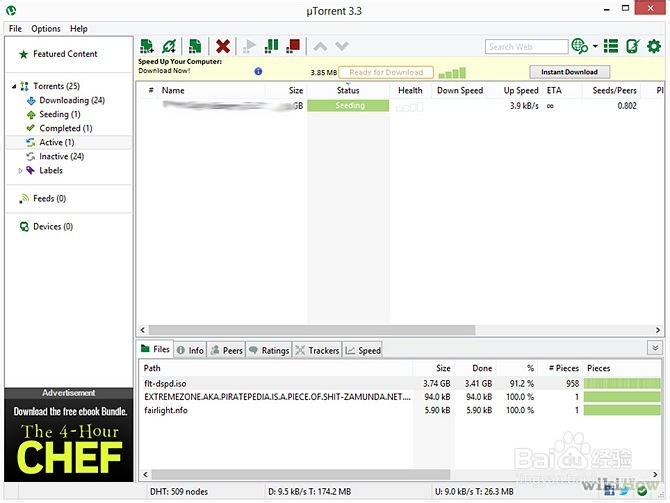The height and width of the screenshot is (503, 670).
Task: Select Downloading (24) in sidebar
Action: point(72,100)
